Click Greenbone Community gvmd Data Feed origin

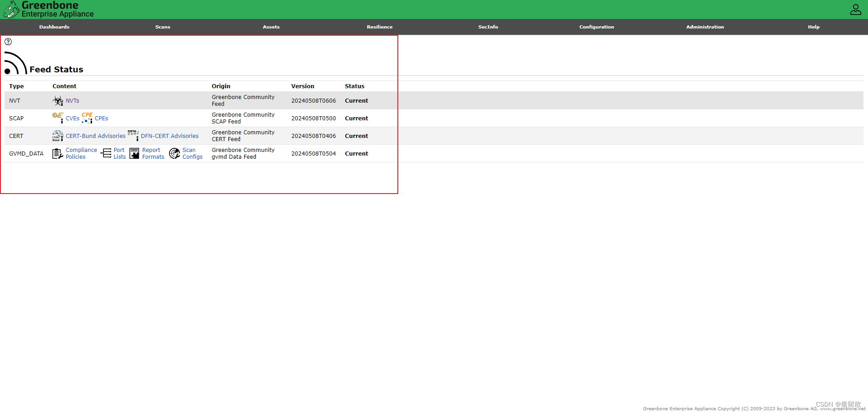[x=243, y=153]
